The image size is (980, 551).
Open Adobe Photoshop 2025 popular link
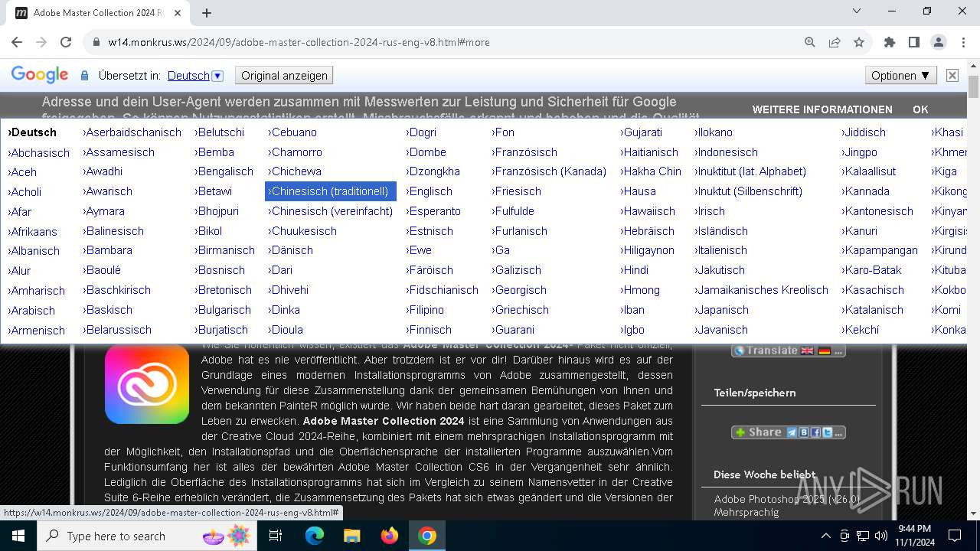[787, 506]
